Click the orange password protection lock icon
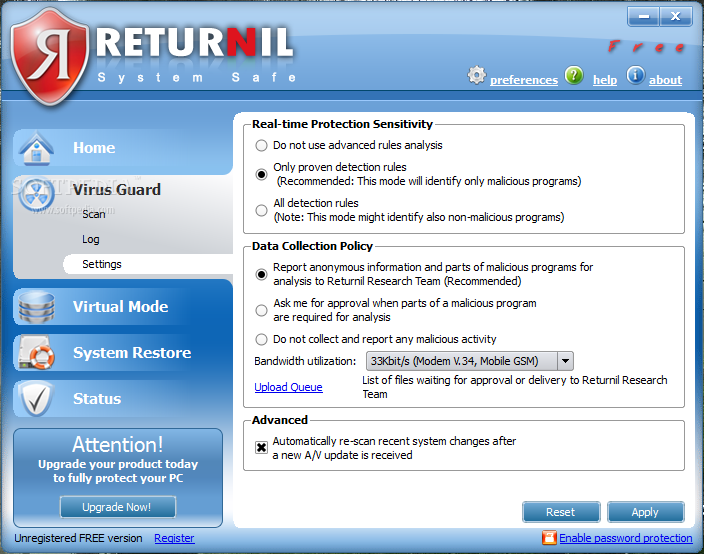The height and width of the screenshot is (554, 704). [549, 537]
